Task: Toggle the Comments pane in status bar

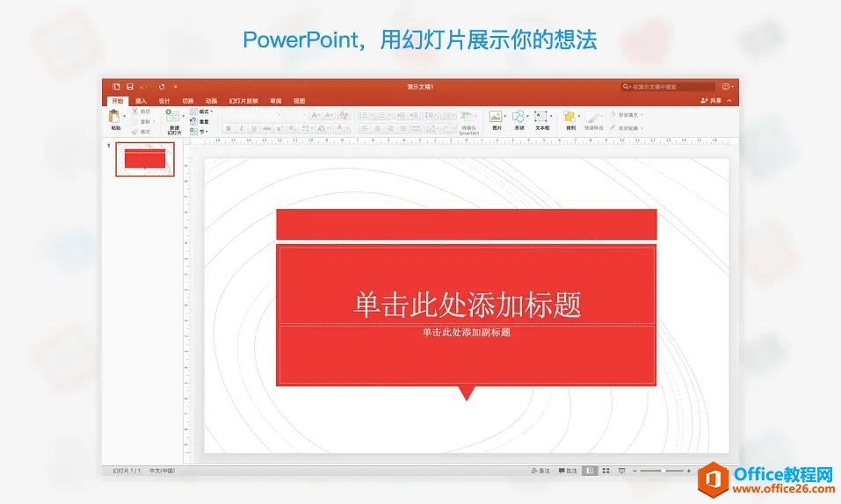Action: click(568, 471)
